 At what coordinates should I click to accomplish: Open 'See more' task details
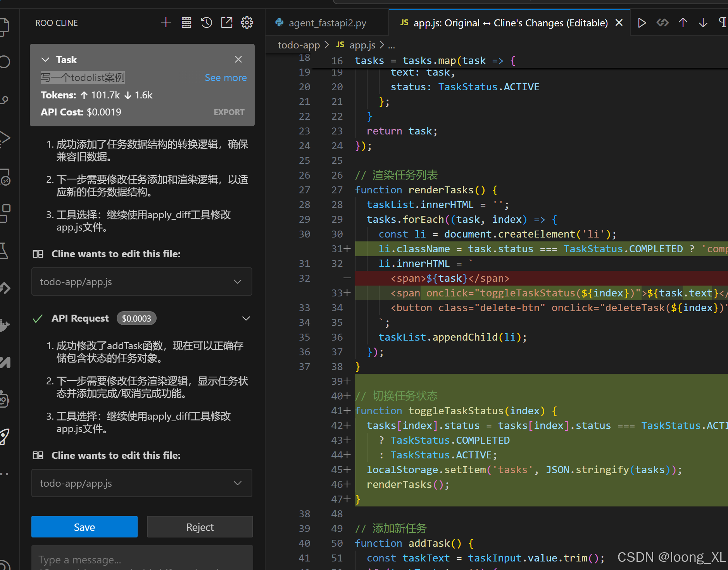pyautogui.click(x=226, y=77)
